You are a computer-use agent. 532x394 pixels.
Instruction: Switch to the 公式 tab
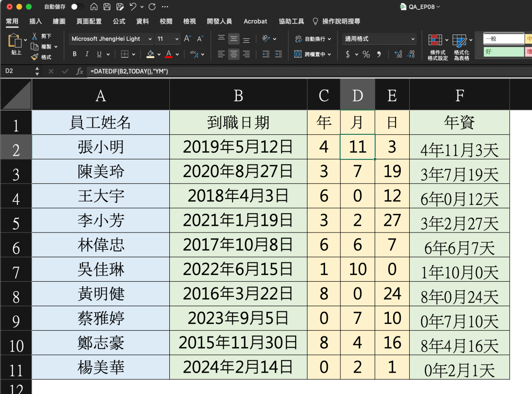119,21
